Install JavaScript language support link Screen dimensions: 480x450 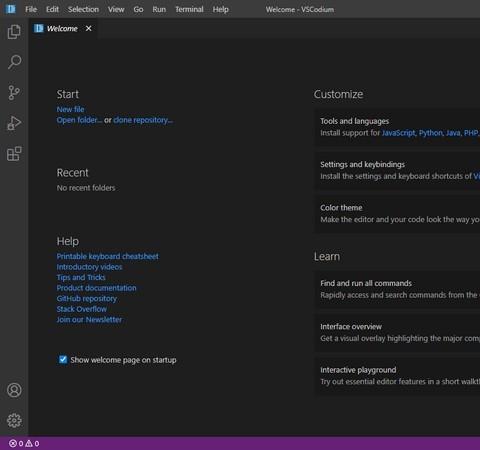(x=399, y=133)
